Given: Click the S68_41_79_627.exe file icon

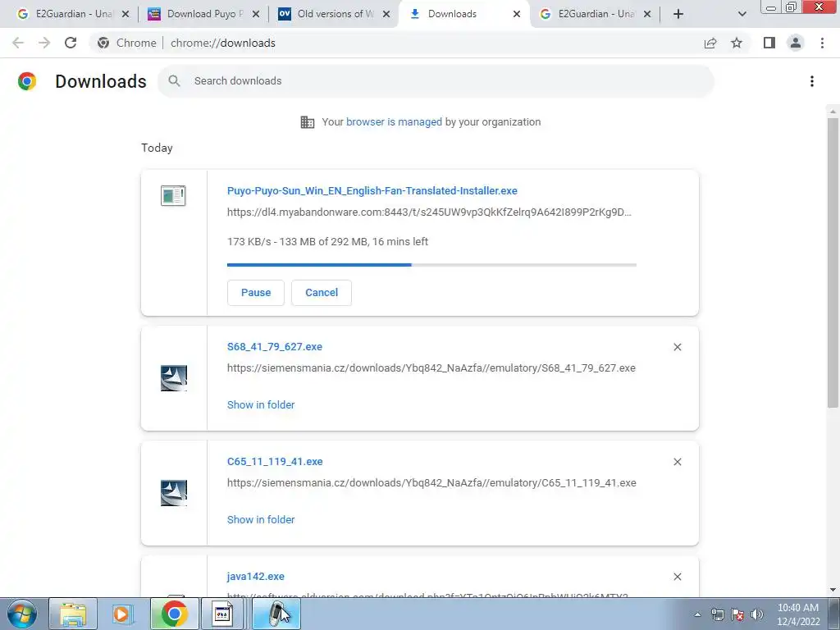Looking at the screenshot, I should (174, 378).
